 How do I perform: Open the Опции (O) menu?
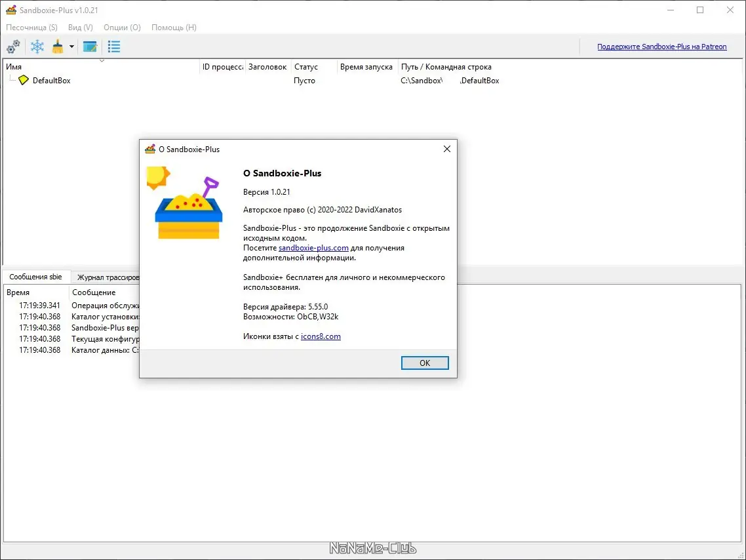123,28
